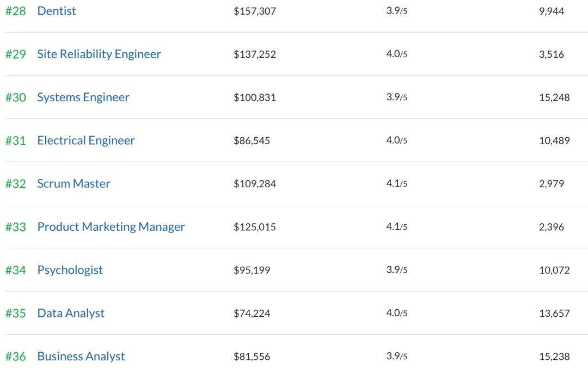Click the $157,307 salary for Dentist
The image size is (588, 368).
coord(255,11)
